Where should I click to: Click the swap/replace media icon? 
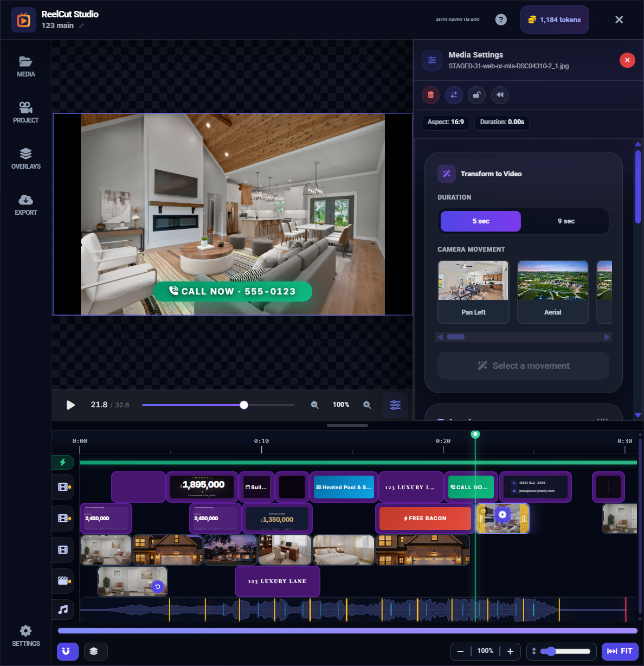tap(454, 95)
